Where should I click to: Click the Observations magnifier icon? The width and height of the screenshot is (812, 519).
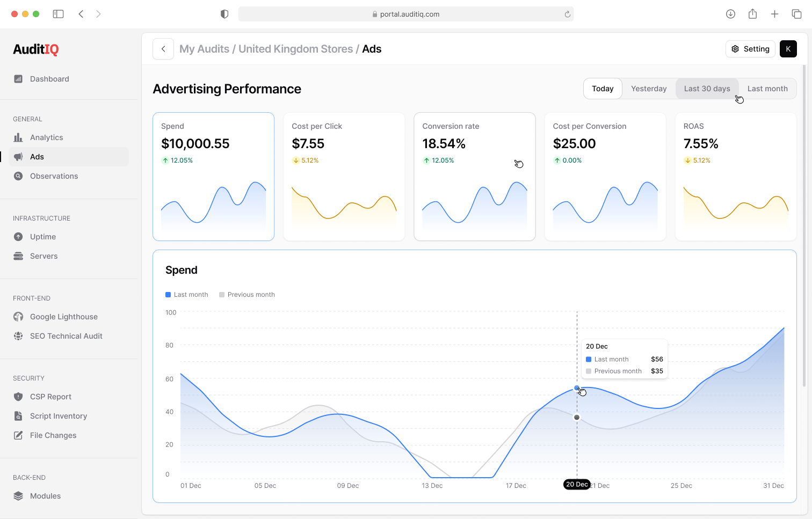18,176
